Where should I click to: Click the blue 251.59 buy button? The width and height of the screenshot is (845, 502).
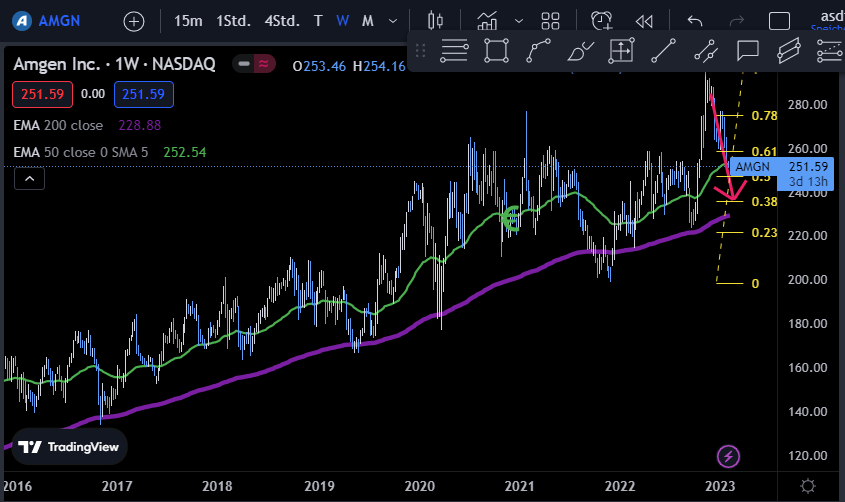[143, 94]
